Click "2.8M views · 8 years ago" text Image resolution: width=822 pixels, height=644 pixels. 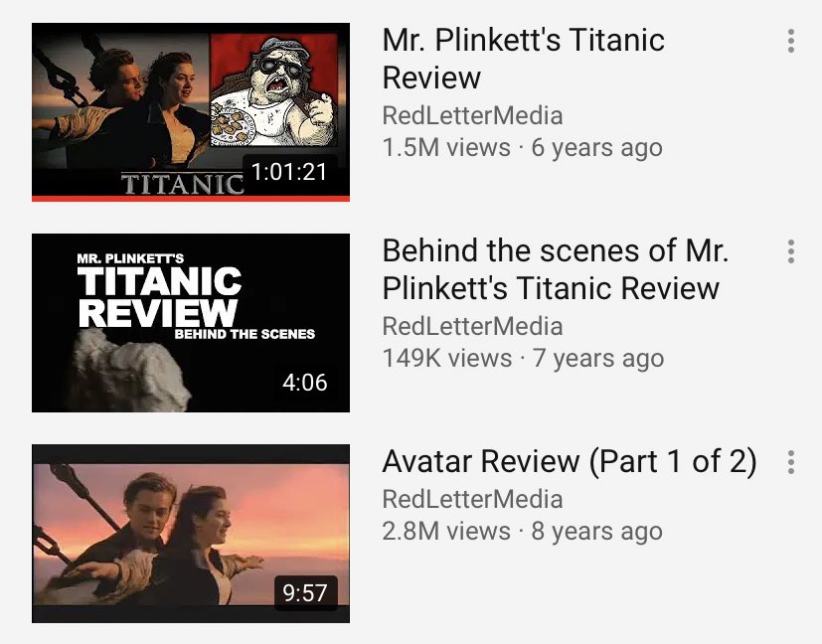[x=523, y=532]
